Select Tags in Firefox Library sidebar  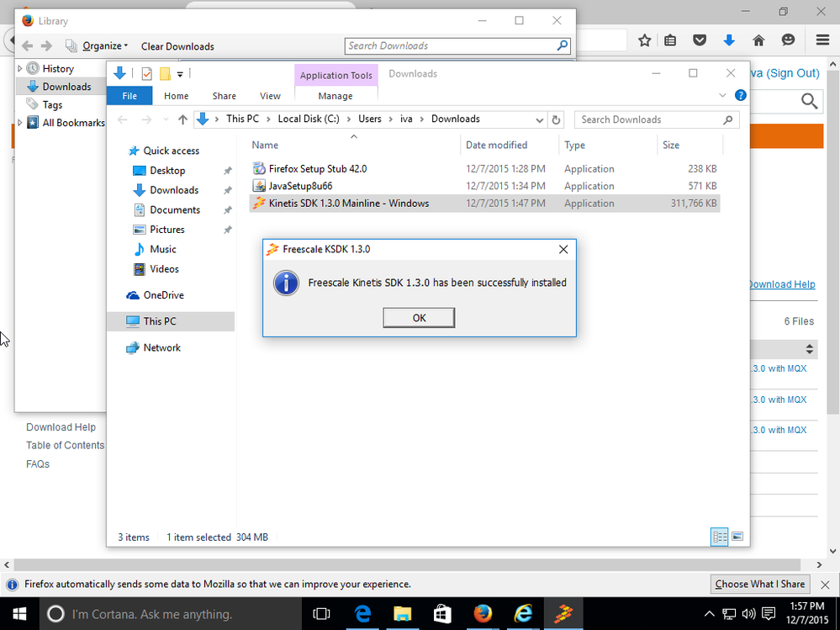[52, 105]
